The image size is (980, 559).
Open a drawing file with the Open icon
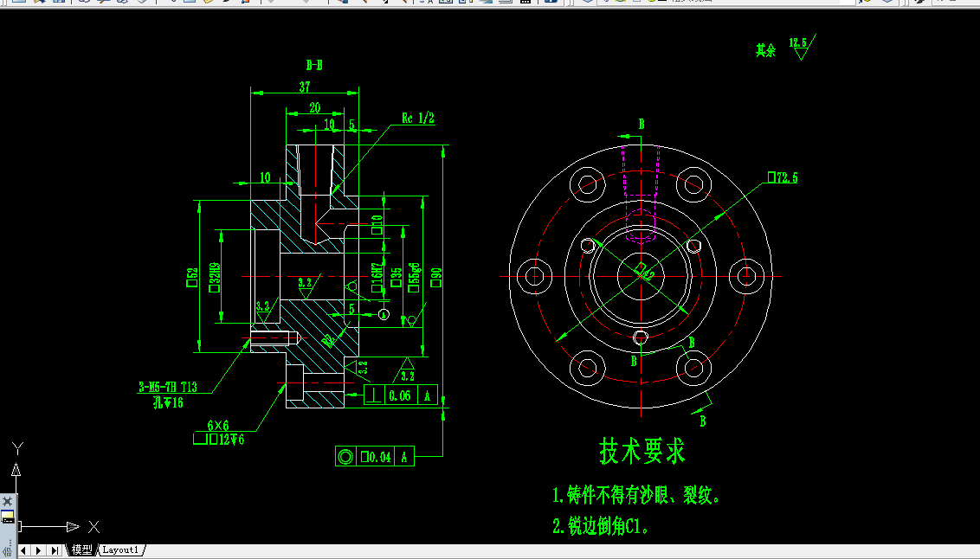click(x=39, y=4)
